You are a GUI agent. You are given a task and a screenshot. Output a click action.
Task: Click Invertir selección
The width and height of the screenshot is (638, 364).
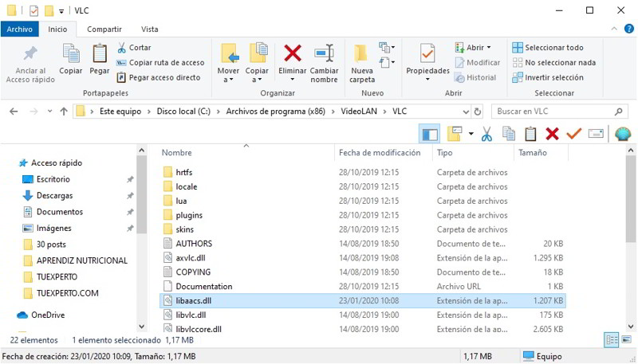(548, 77)
